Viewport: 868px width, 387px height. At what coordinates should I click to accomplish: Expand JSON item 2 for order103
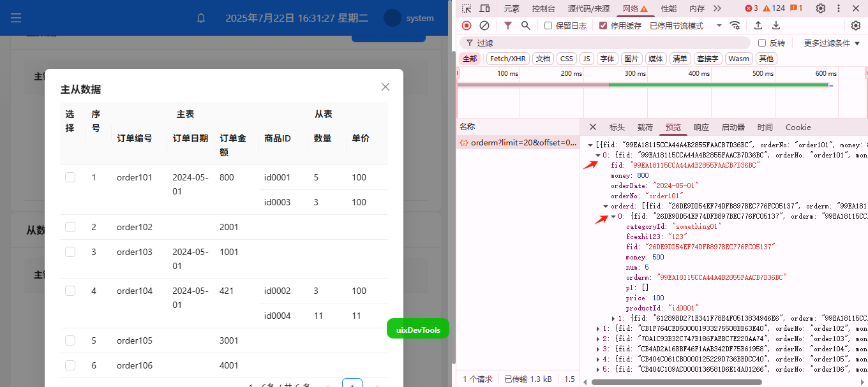click(x=598, y=339)
